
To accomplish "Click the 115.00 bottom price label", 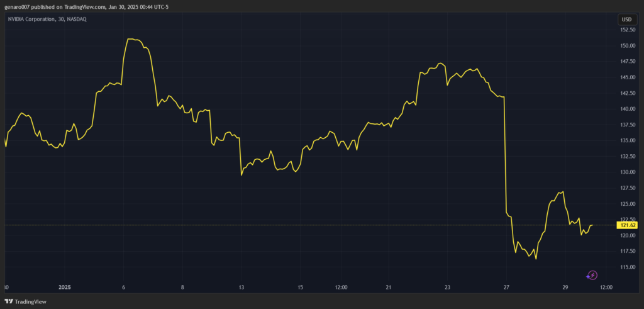I will tap(628, 267).
